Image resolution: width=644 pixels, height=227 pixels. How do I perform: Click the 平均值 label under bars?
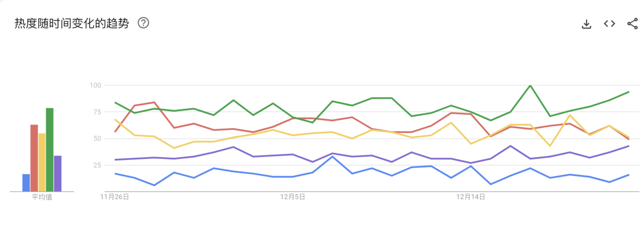click(x=42, y=197)
